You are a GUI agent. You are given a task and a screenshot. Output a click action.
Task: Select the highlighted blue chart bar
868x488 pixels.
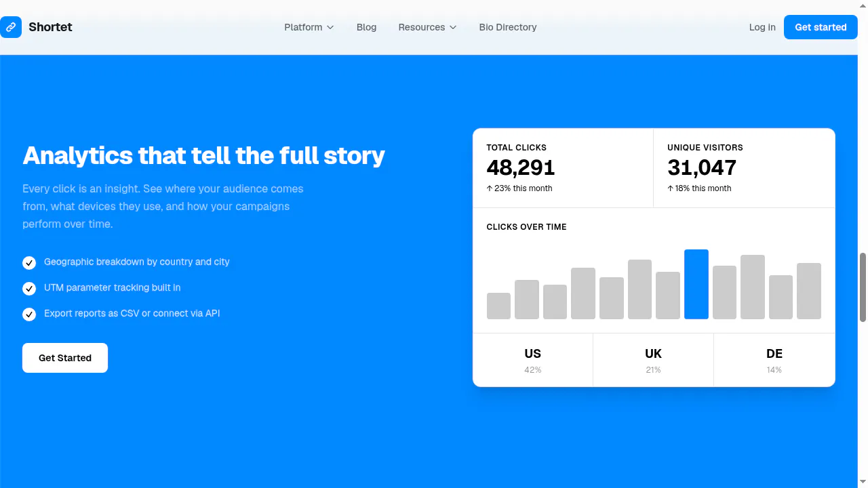coord(696,284)
